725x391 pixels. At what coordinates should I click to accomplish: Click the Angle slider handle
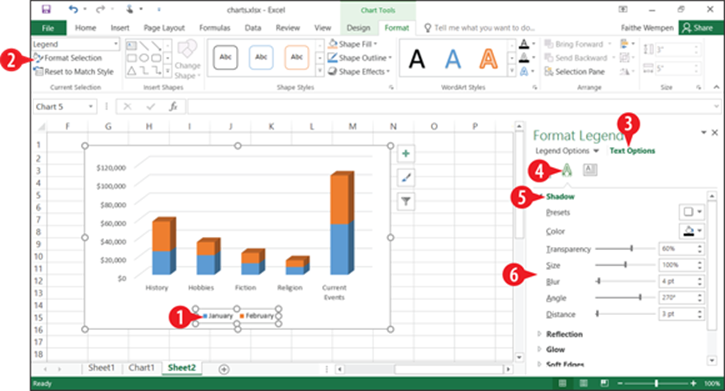[x=640, y=297]
